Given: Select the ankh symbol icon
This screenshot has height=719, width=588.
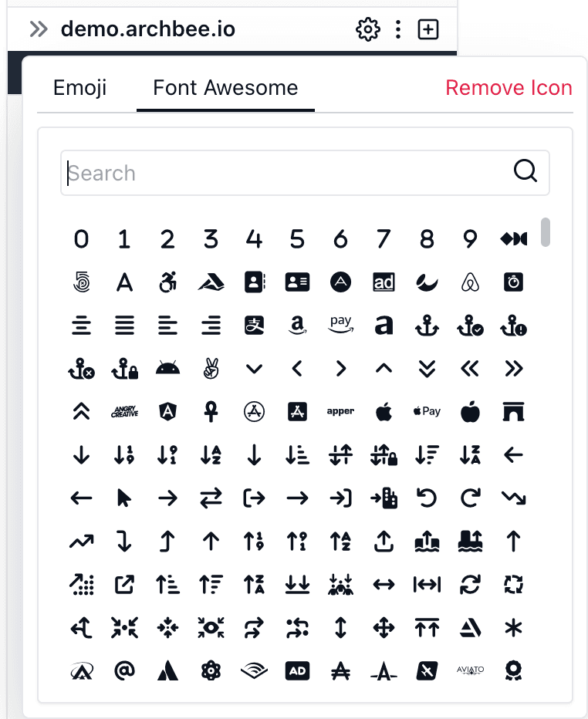Looking at the screenshot, I should click(211, 411).
